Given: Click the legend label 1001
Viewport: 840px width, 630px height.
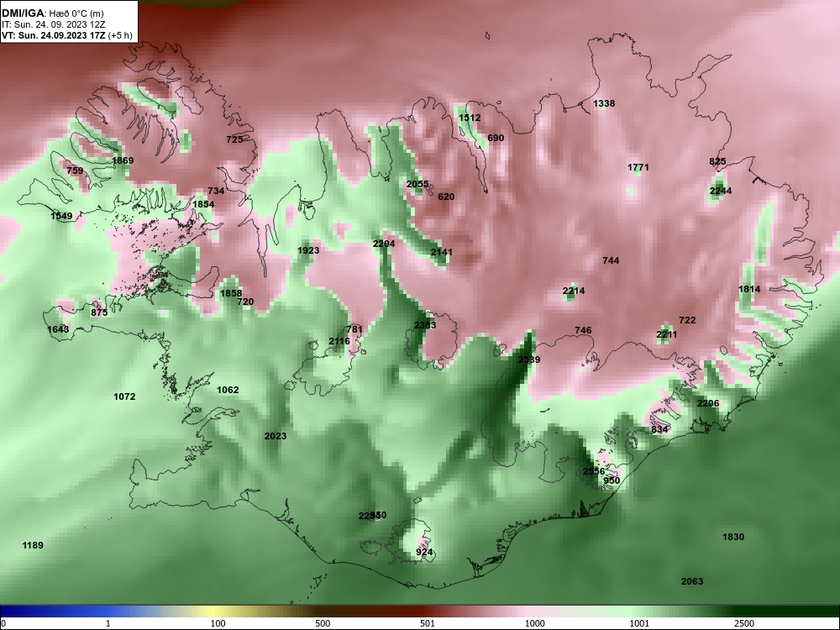Looking at the screenshot, I should click(x=639, y=623).
